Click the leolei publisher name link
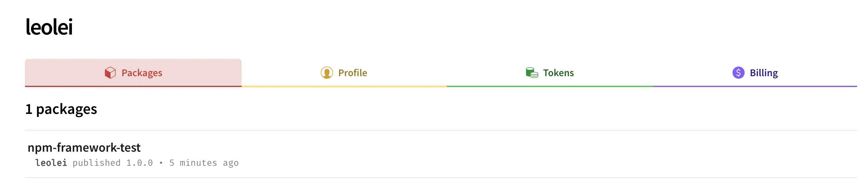Screen dimensions: 868x192 point(51,163)
